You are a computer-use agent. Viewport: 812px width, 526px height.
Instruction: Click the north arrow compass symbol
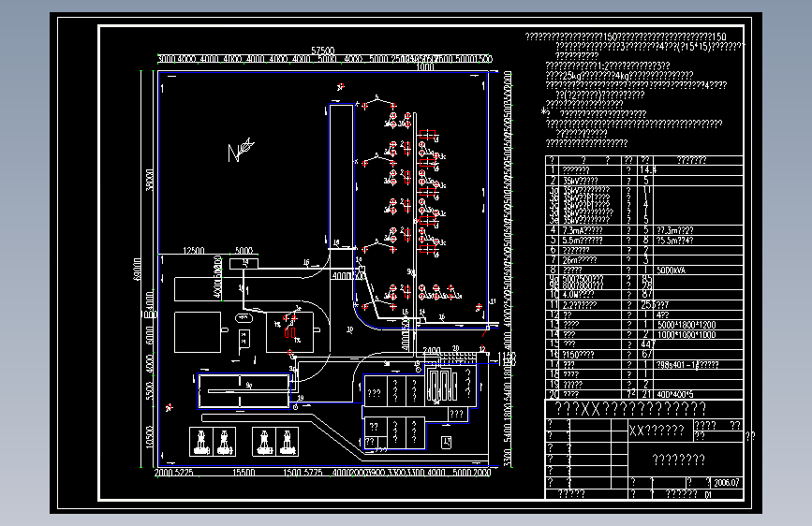[241, 150]
